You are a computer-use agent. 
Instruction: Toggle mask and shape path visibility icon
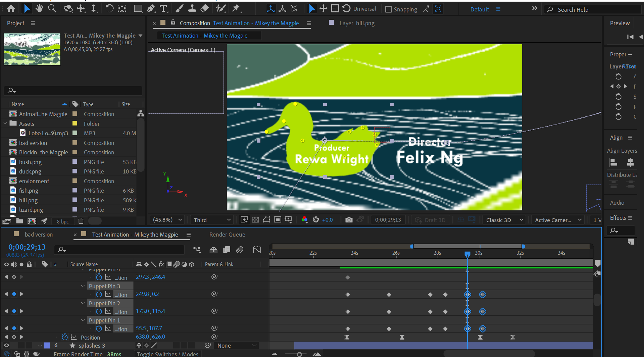[266, 220]
